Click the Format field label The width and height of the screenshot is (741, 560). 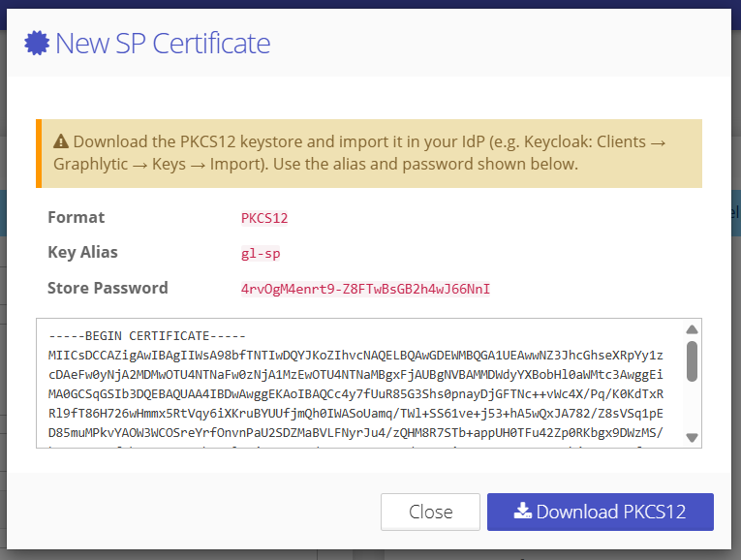click(x=77, y=217)
